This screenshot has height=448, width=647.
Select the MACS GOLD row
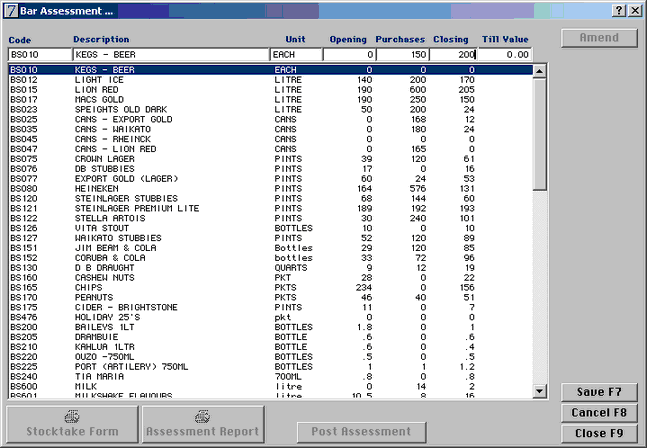pos(271,99)
